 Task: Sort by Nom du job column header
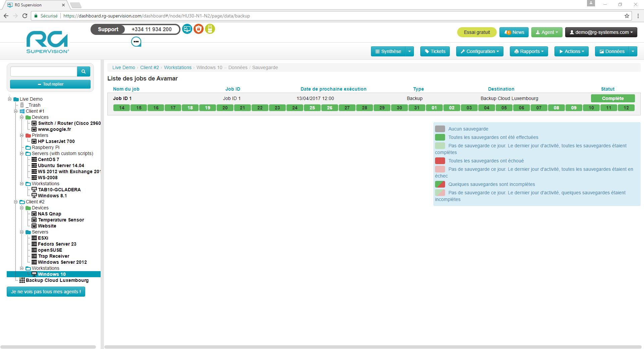point(126,89)
